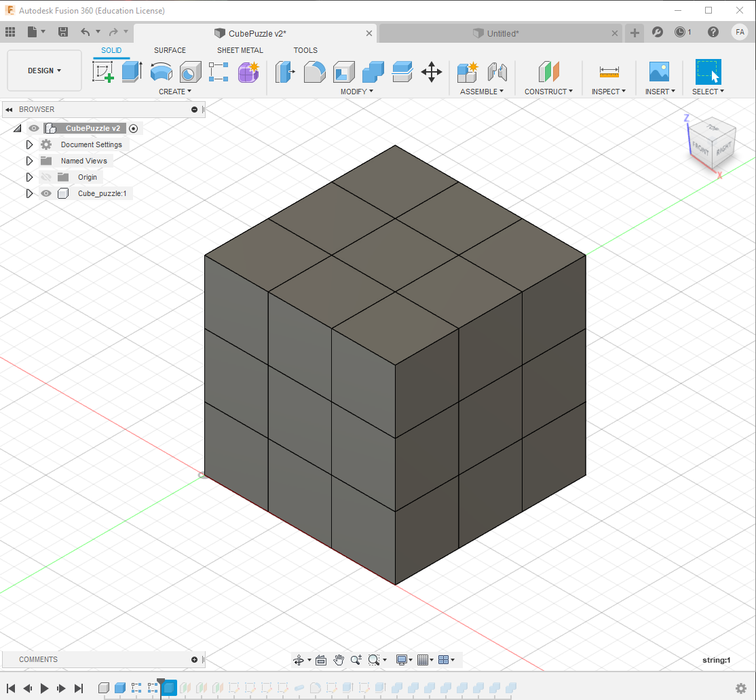Image resolution: width=756 pixels, height=700 pixels.
Task: Toggle visibility of CubePuzzle v2
Action: pyautogui.click(x=33, y=128)
